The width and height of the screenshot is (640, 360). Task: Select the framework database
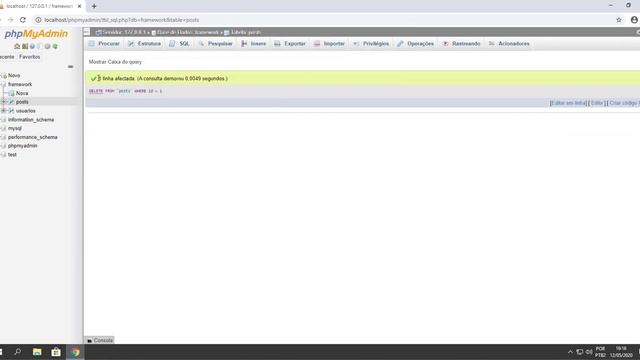[x=20, y=84]
